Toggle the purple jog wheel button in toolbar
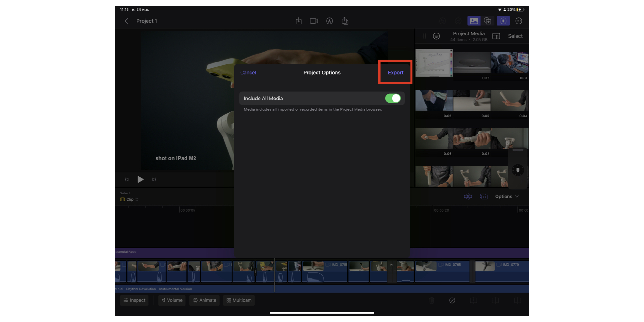Image resolution: width=644 pixels, height=322 pixels. pyautogui.click(x=503, y=21)
